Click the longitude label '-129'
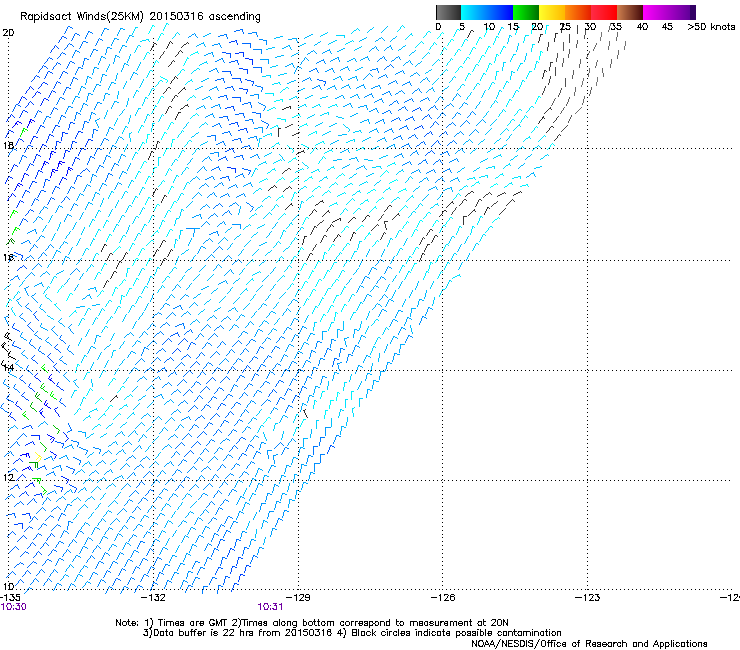 tap(298, 598)
